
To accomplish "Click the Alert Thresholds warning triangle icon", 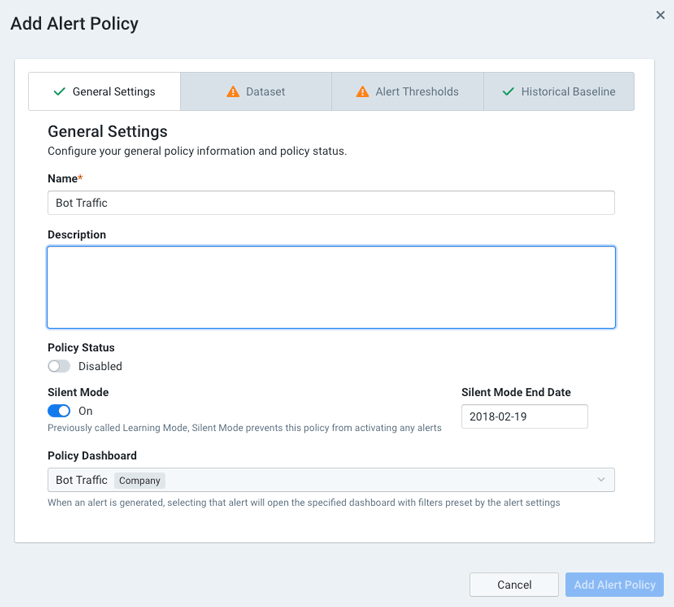I will coord(362,92).
